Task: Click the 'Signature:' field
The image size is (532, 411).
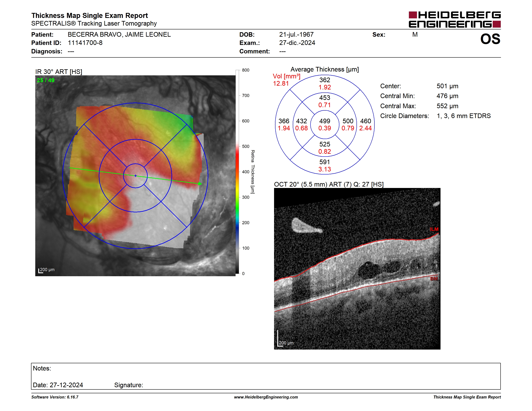Action: pyautogui.click(x=129, y=385)
